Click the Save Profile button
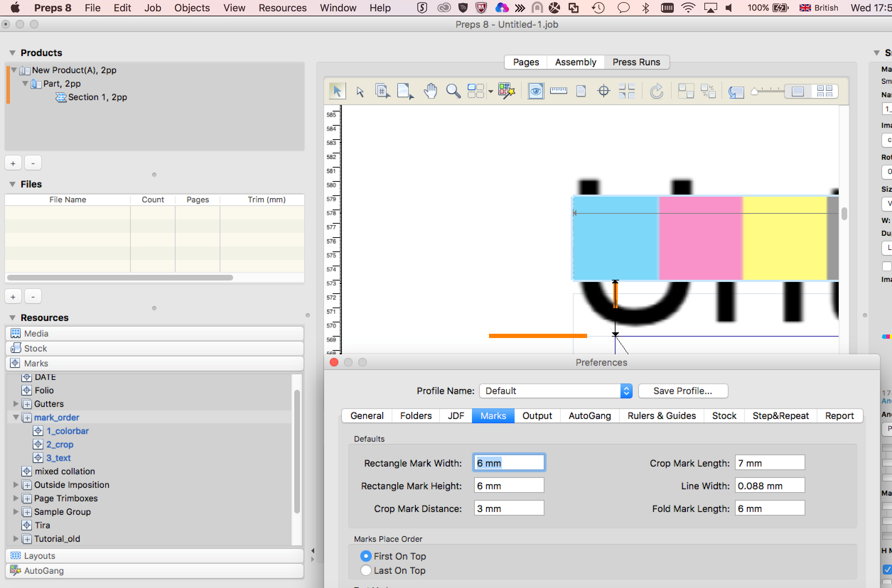 click(682, 391)
